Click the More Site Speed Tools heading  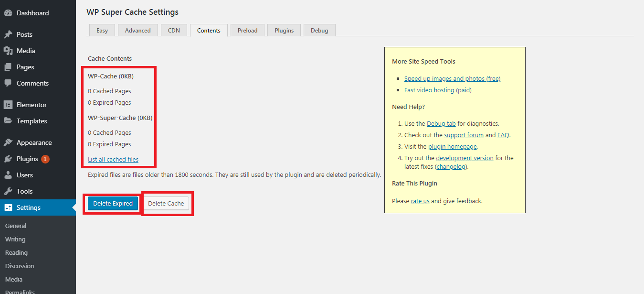click(x=423, y=61)
